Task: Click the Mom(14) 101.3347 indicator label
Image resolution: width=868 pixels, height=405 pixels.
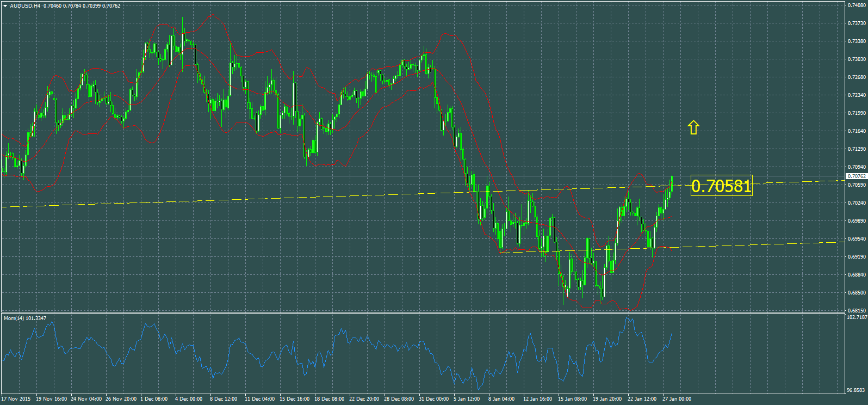Action: click(24, 318)
